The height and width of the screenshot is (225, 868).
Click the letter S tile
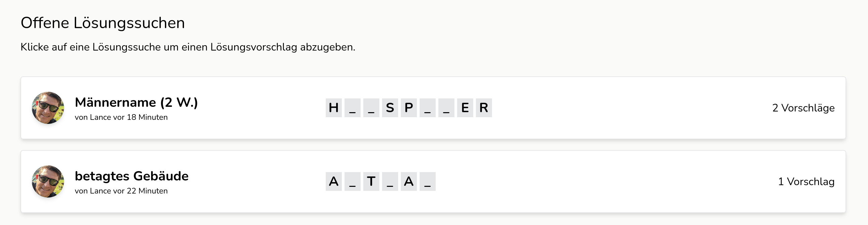390,108
